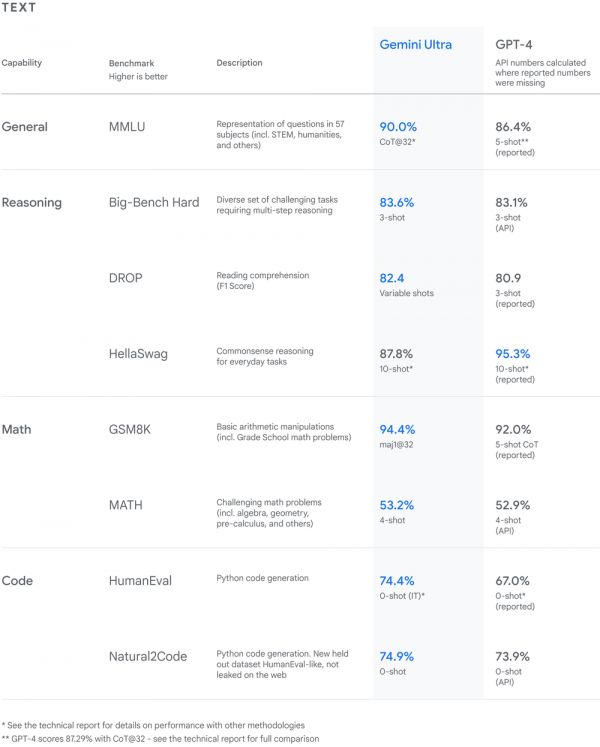The image size is (600, 747).
Task: Click GPT-4's 67.0% HumanEval score
Action: [x=513, y=580]
